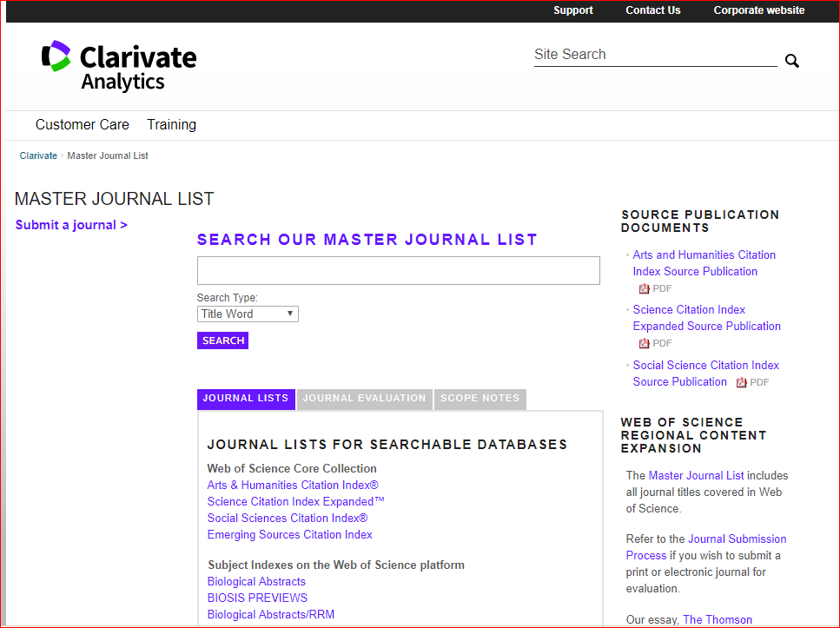Open the Training menu
Image resolution: width=840 pixels, height=628 pixels.
[x=171, y=124]
